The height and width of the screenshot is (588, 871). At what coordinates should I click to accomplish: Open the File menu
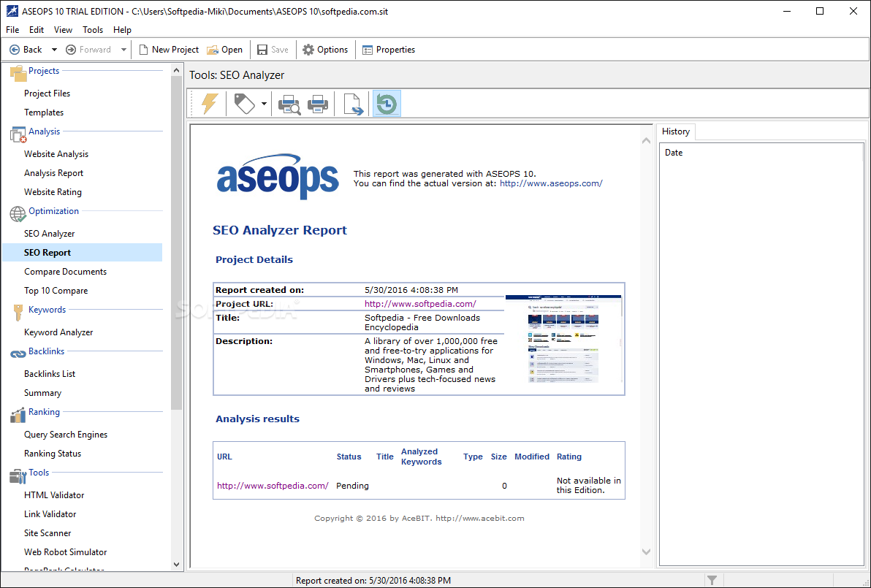(12, 30)
